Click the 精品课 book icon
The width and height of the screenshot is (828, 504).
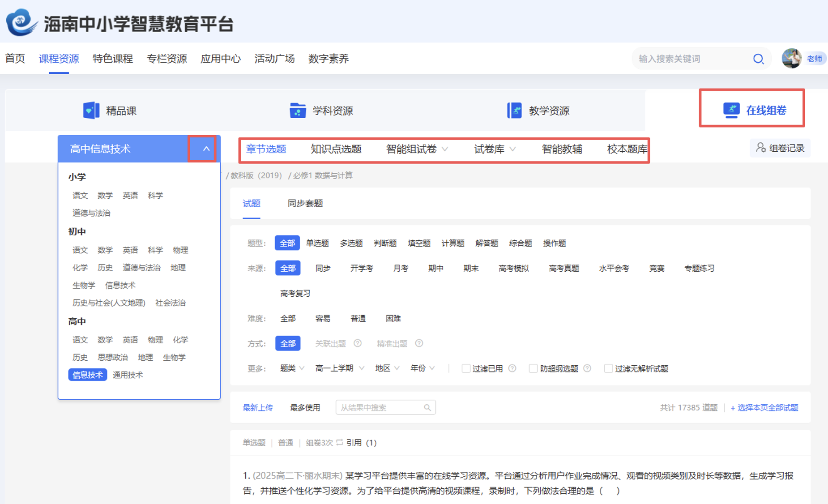91,111
